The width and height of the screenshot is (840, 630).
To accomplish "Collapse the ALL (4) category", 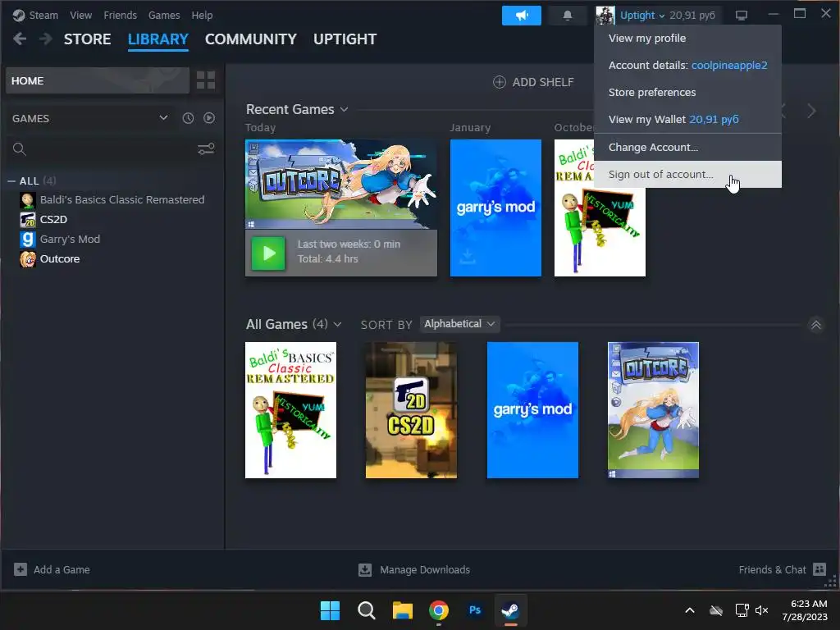I will pos(11,181).
